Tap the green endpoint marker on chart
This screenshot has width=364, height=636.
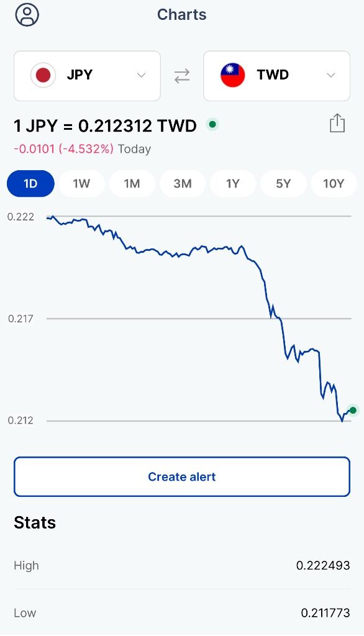353,411
